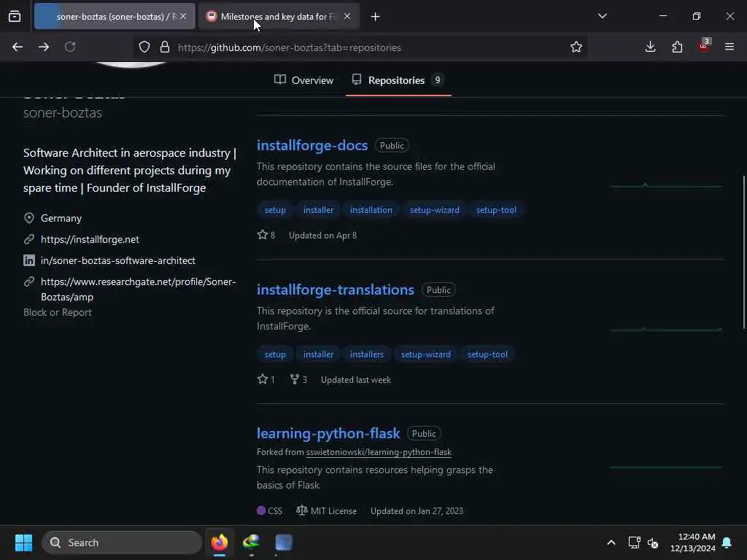Click the installforge-docs activity sparkline graph
Viewport: 747px width, 560px height.
click(667, 185)
